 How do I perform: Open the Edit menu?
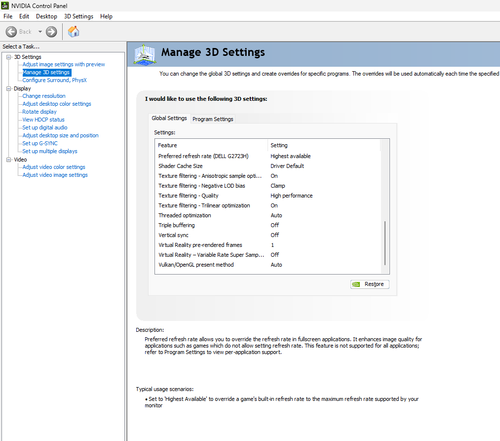(24, 16)
